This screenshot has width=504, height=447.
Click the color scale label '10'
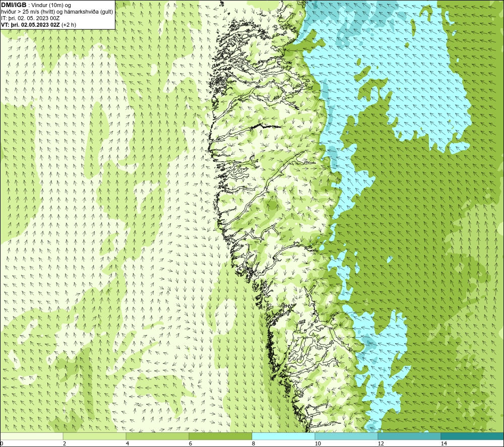[x=318, y=443]
